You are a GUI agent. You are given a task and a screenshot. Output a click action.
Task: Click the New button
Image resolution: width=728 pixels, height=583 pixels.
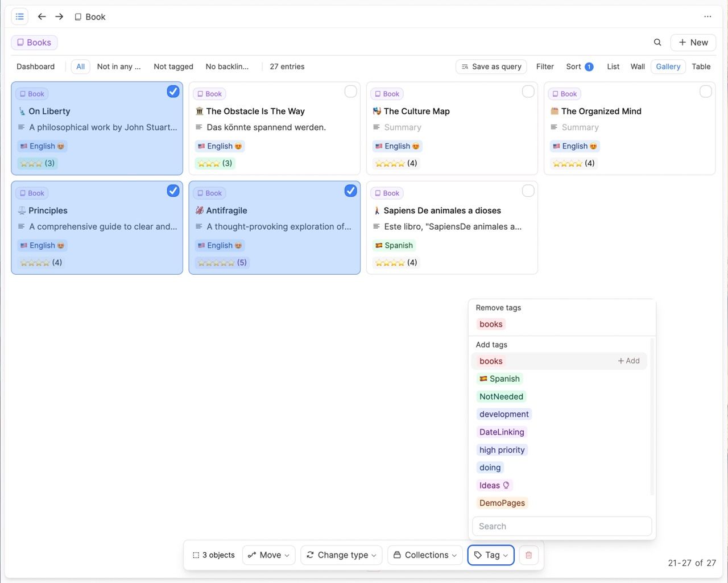[693, 42]
